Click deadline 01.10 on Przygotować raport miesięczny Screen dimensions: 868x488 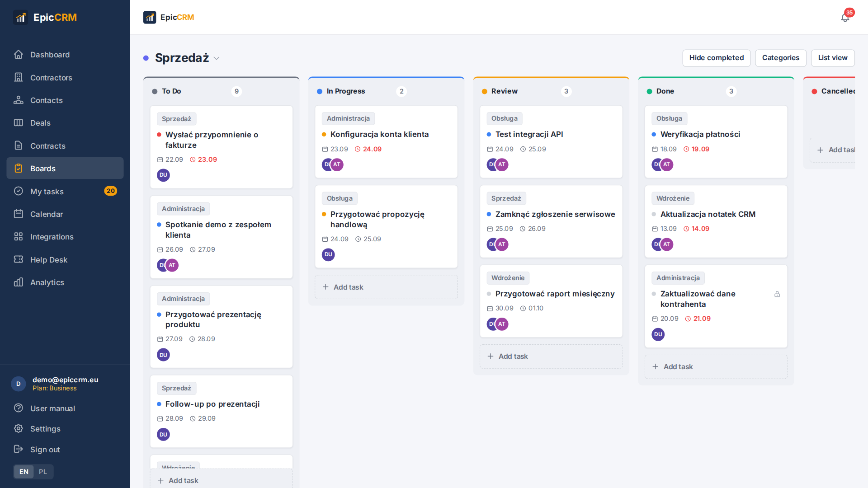(x=532, y=308)
